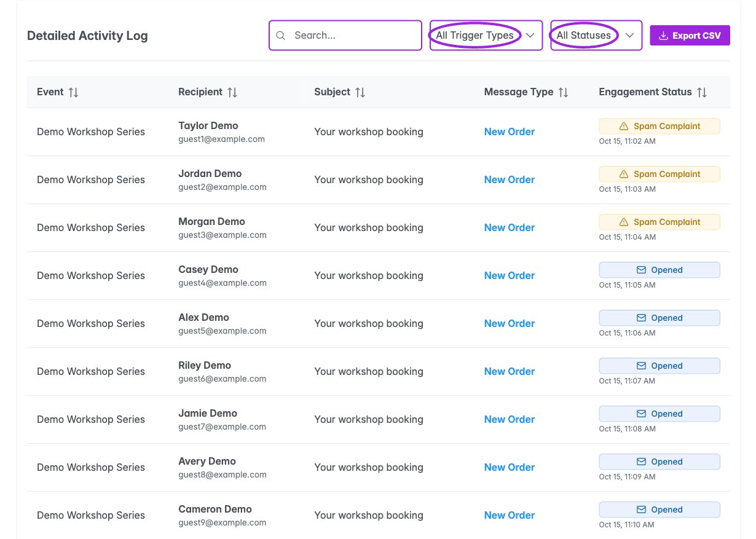Image resolution: width=756 pixels, height=539 pixels.
Task: Click the Message Type column header label
Action: click(519, 92)
